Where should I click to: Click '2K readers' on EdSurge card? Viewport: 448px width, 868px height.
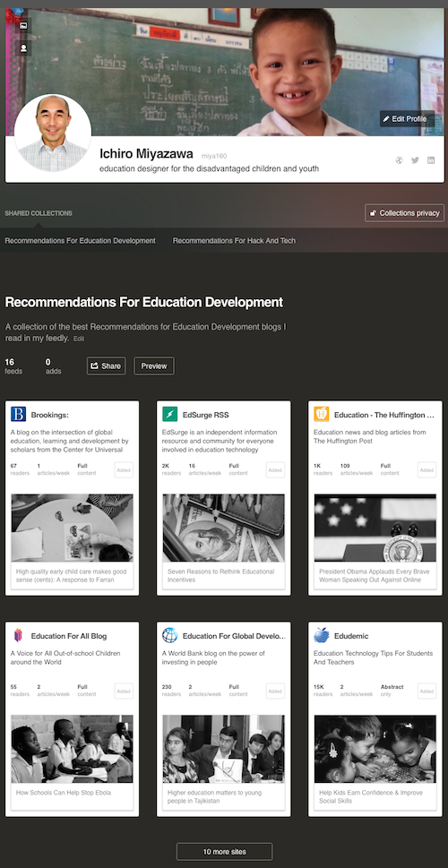(172, 469)
